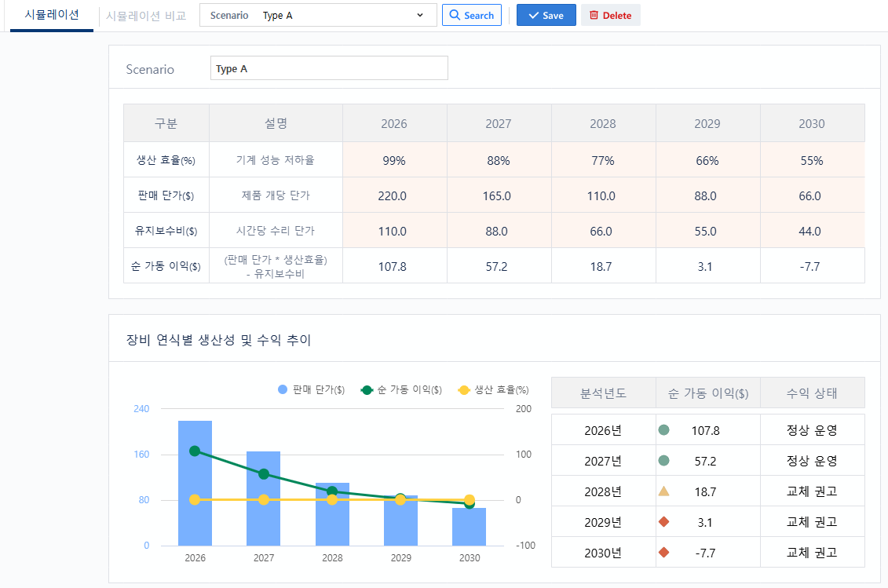
Task: Open the Scenario Type A dropdown
Action: click(318, 15)
